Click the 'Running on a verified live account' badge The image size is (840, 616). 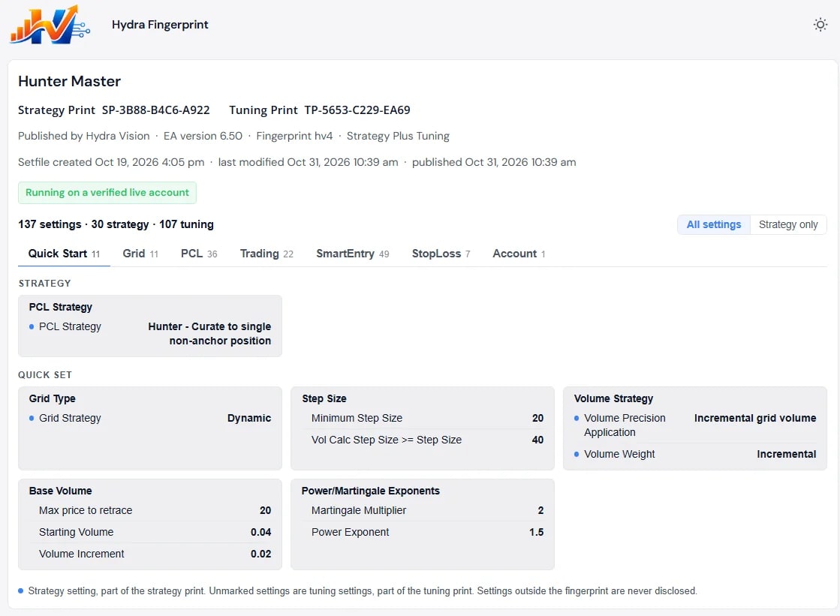[x=107, y=193]
